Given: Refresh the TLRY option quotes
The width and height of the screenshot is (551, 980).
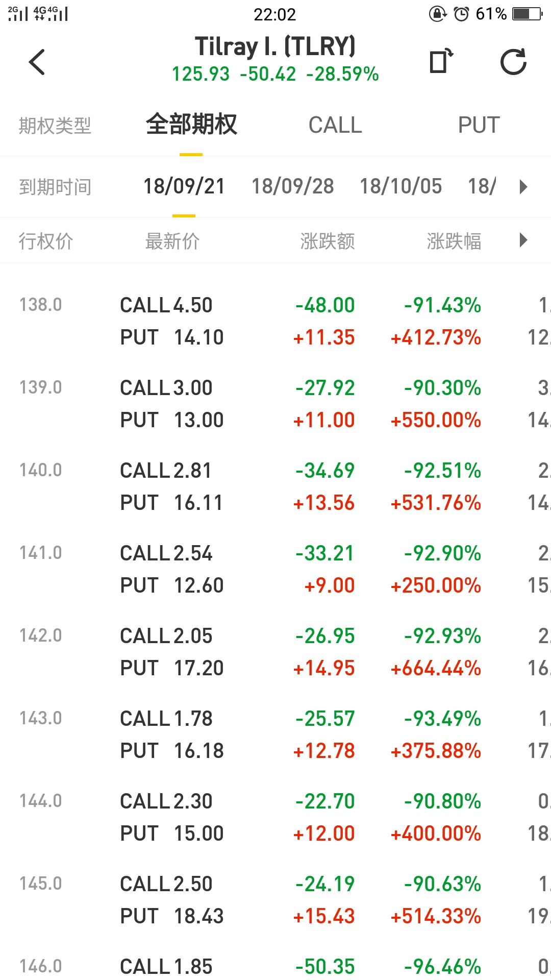Looking at the screenshot, I should [513, 62].
